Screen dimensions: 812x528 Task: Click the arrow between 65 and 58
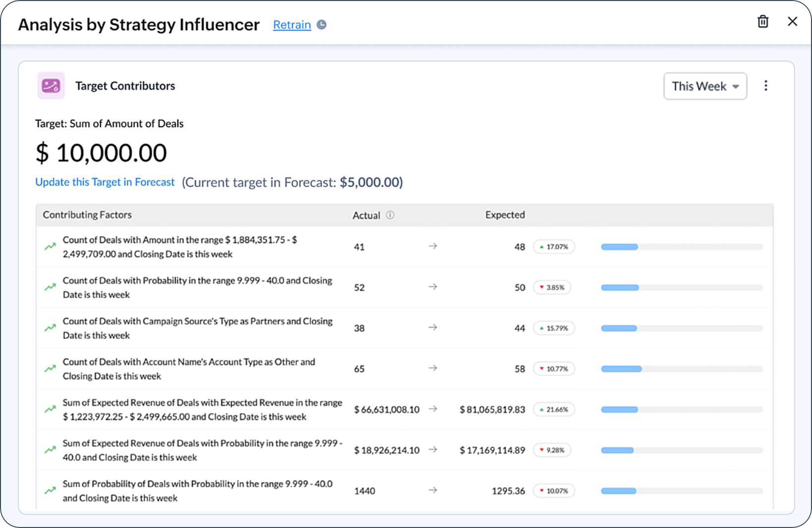(x=433, y=368)
